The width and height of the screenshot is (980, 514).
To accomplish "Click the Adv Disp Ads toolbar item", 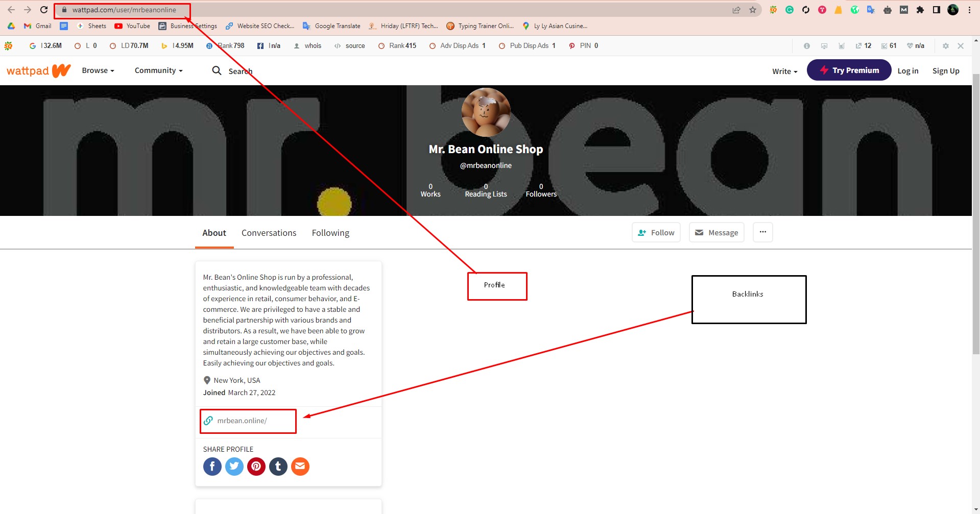I will point(458,46).
